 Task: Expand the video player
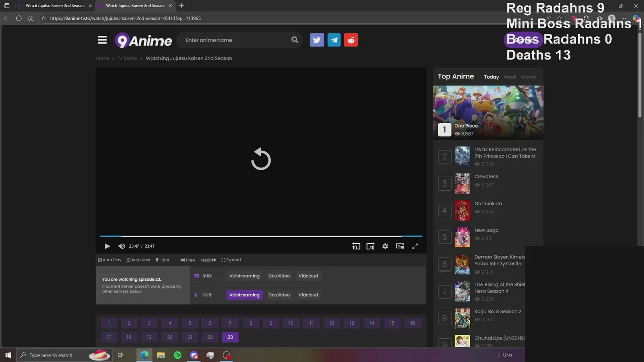click(x=231, y=260)
